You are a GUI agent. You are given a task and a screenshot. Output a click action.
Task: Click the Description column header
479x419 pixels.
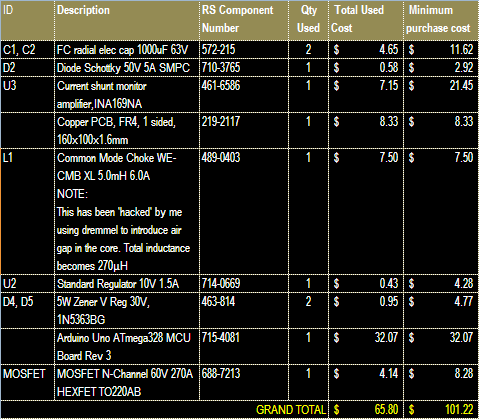point(127,20)
